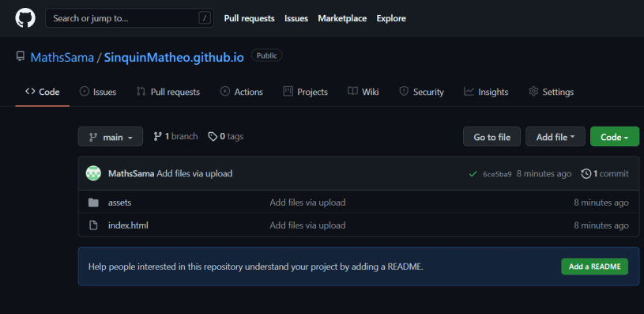Open the Projects tab
This screenshot has width=644, height=314.
[x=306, y=92]
